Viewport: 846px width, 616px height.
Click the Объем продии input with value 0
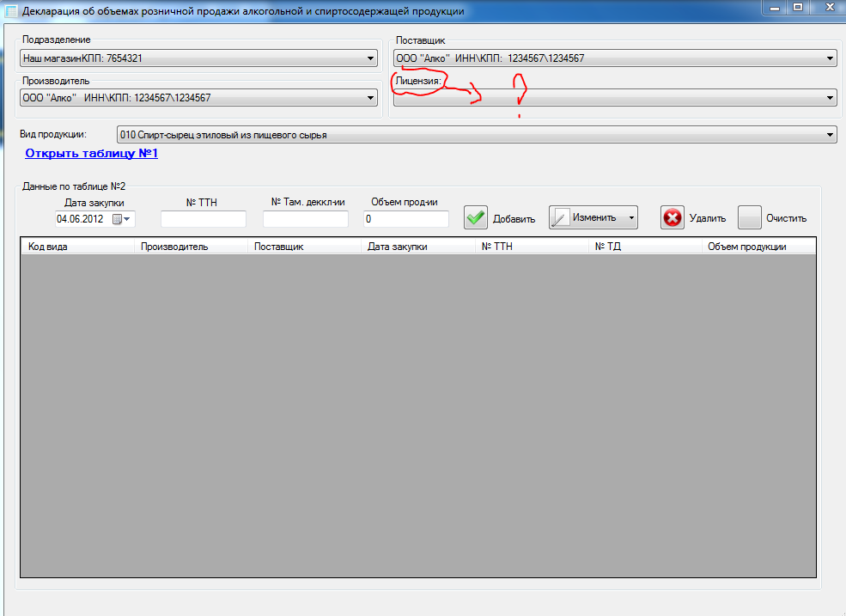pos(405,219)
